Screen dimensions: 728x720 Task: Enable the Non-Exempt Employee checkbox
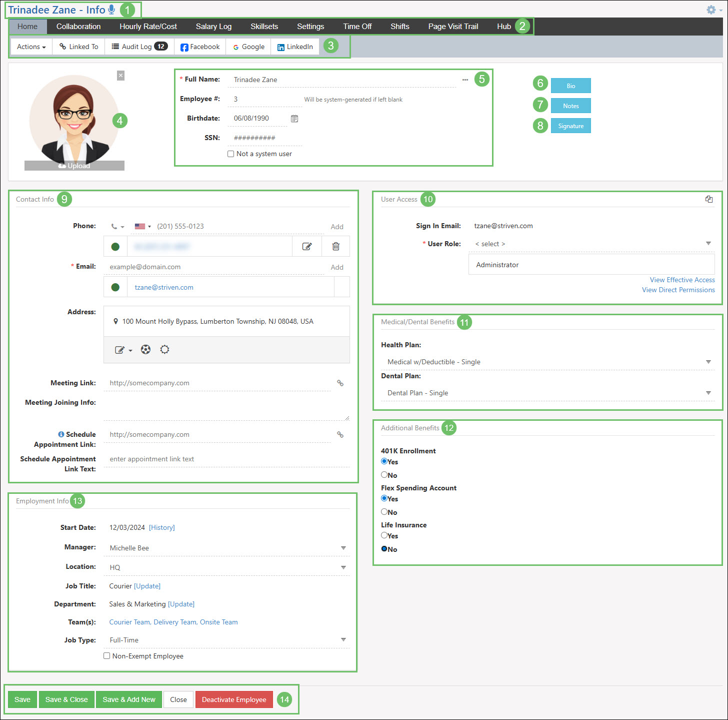point(107,656)
